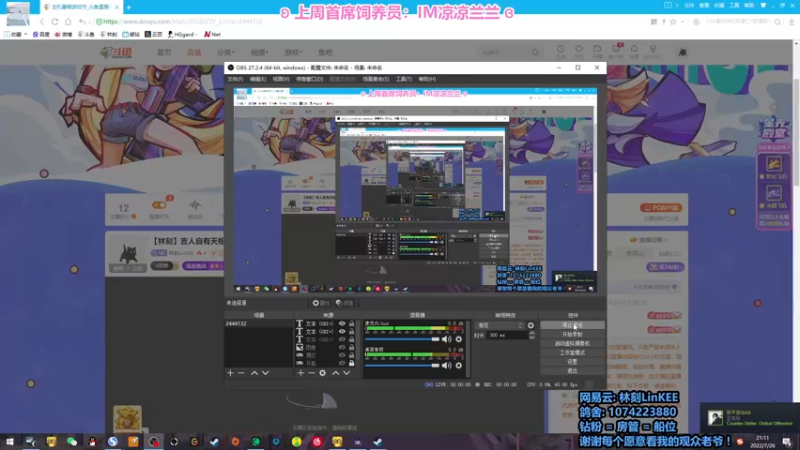Viewport: 800px width, 450px height.
Task: Open settings gear for desktop audio channel
Action: (x=459, y=365)
